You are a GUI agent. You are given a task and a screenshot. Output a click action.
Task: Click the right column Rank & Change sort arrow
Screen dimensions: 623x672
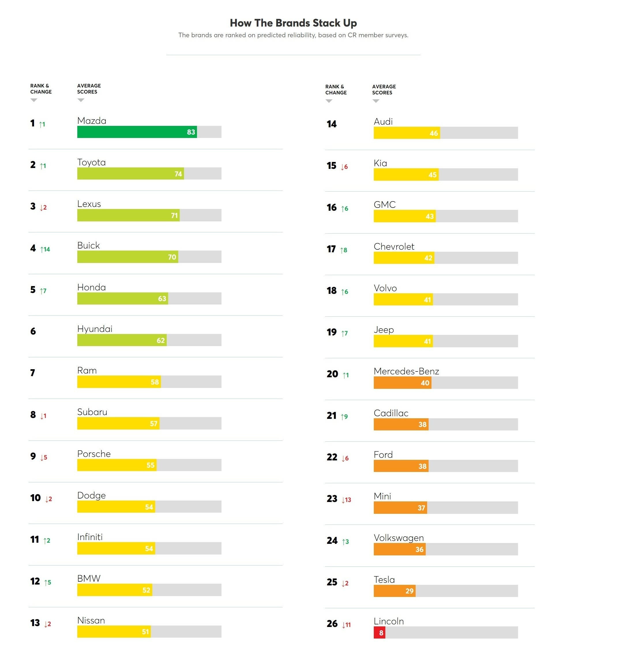coord(329,101)
